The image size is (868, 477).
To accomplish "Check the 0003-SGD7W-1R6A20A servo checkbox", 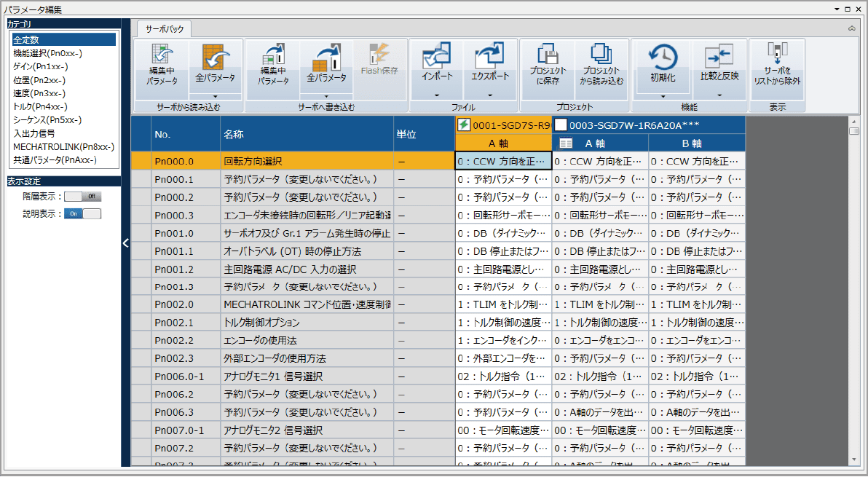I will point(561,125).
